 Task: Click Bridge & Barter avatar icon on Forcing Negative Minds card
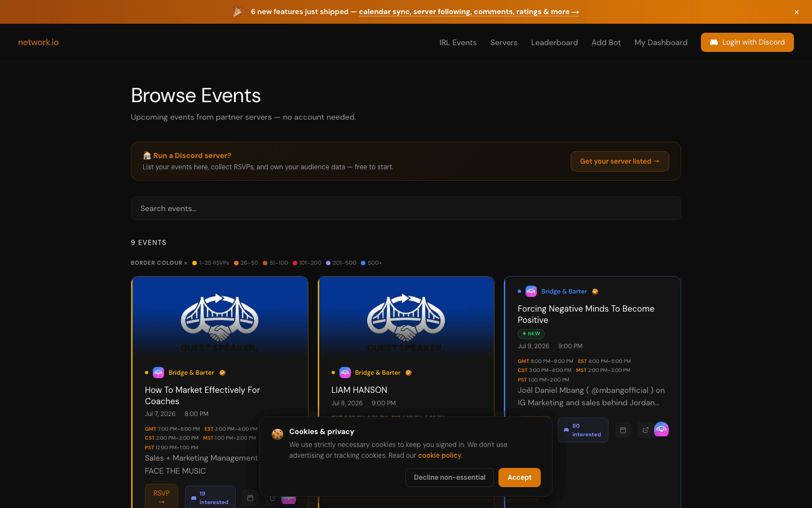click(531, 291)
